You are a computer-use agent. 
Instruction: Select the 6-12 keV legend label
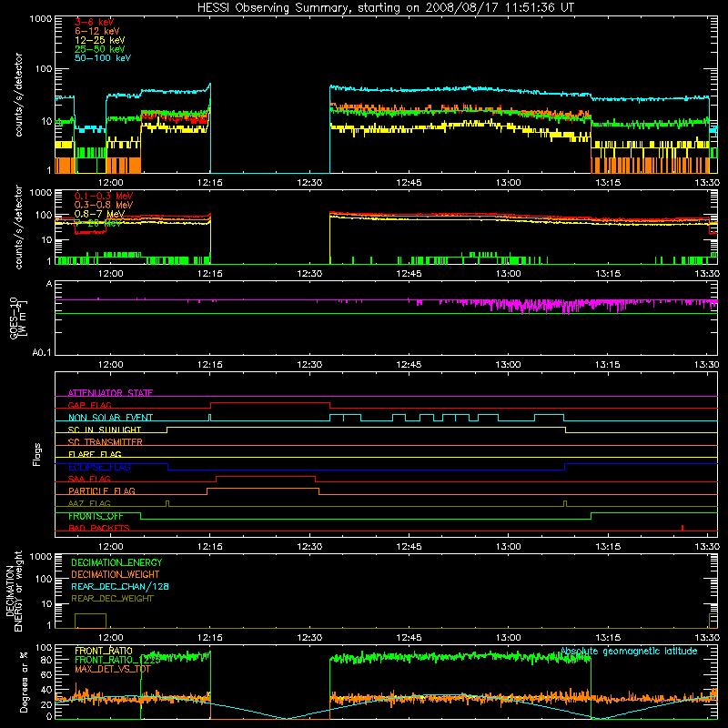click(x=97, y=31)
